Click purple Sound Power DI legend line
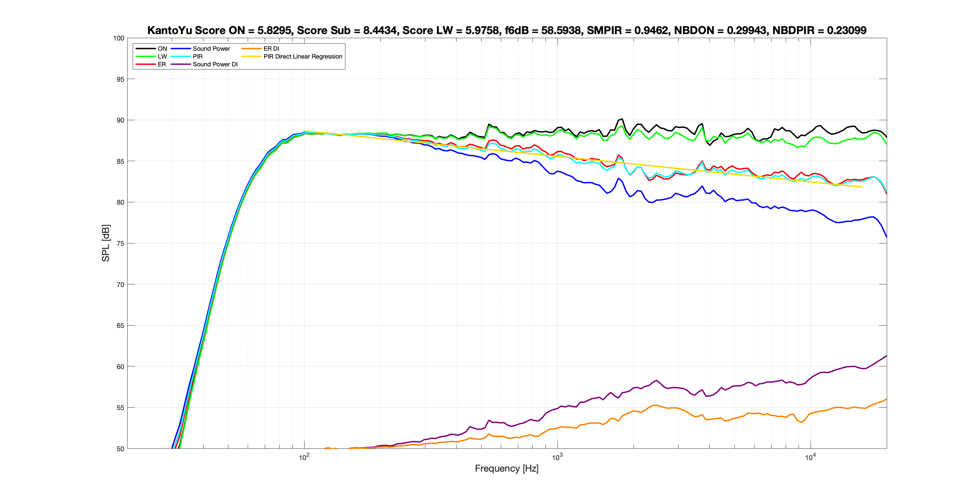Image resolution: width=980 pixels, height=504 pixels. tap(180, 64)
